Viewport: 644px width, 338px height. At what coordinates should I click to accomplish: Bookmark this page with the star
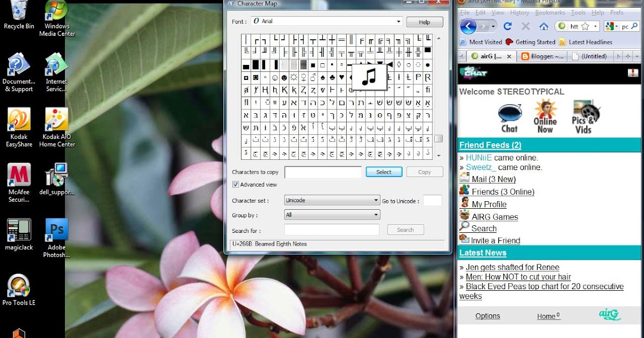tap(585, 26)
